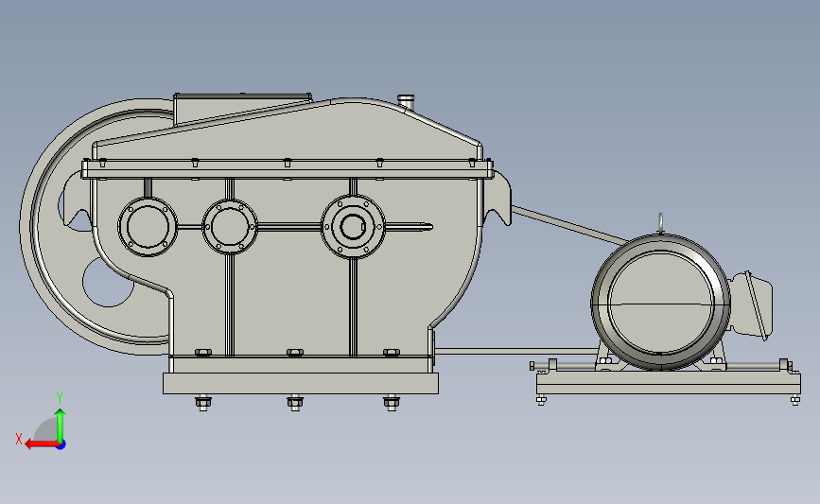Select the upper belt run to the motor
The height and width of the screenshot is (504, 820).
click(570, 225)
